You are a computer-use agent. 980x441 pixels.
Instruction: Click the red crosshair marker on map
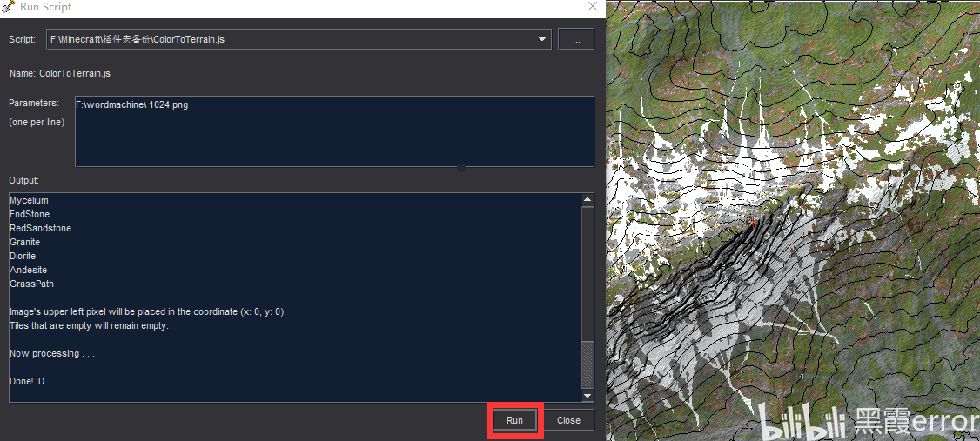coord(753,223)
